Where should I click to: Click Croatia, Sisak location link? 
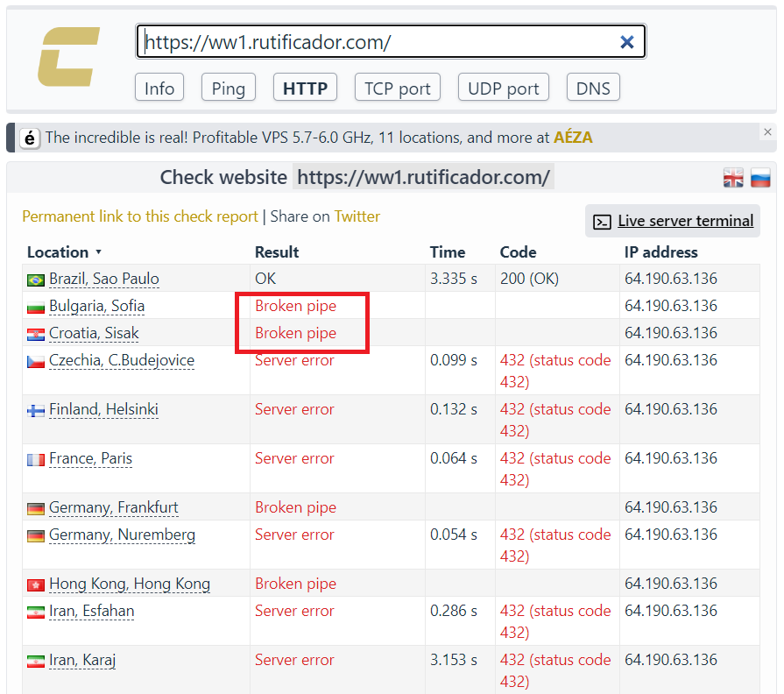pos(94,333)
